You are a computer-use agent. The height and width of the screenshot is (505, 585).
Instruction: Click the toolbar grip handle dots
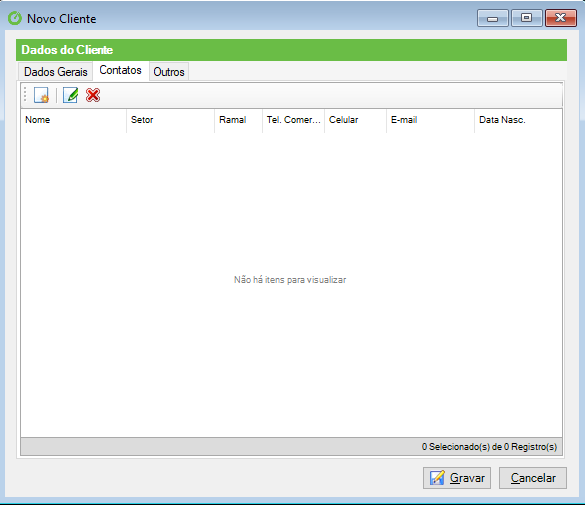(25, 94)
